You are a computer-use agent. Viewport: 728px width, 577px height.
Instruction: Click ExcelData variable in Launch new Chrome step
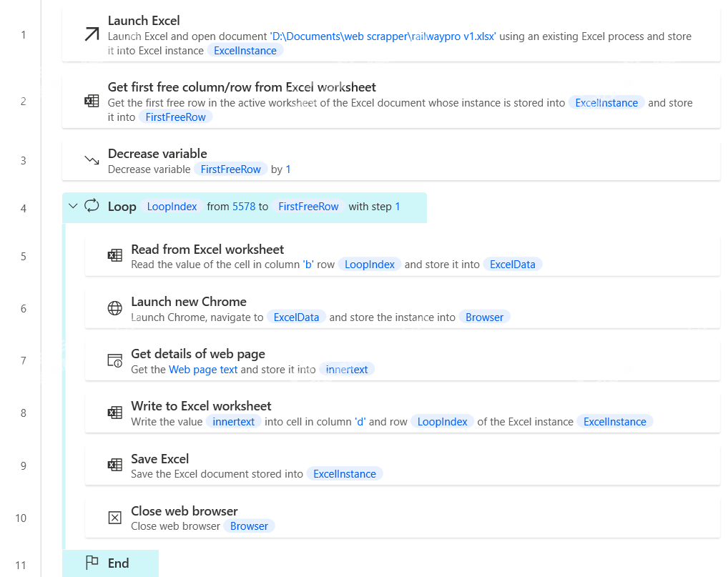point(296,317)
